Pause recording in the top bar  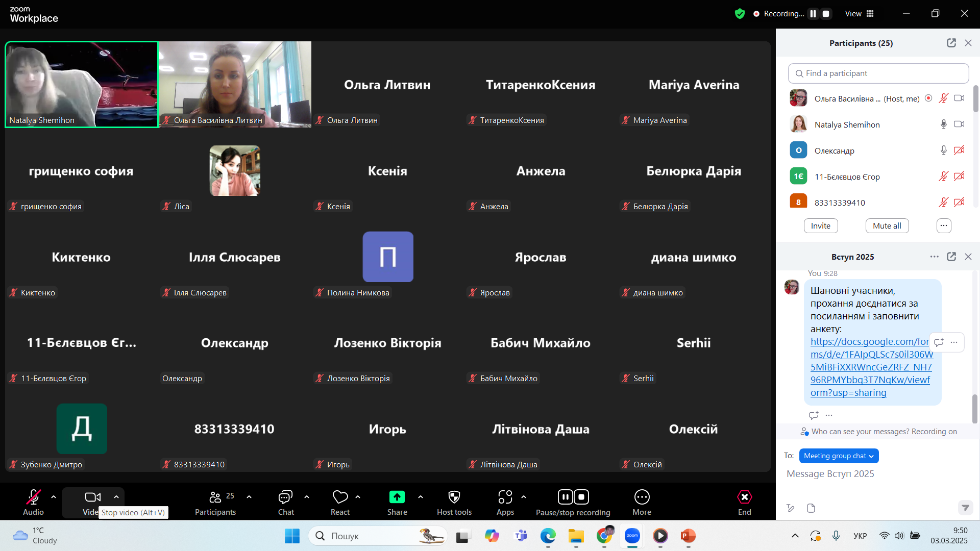pyautogui.click(x=813, y=14)
